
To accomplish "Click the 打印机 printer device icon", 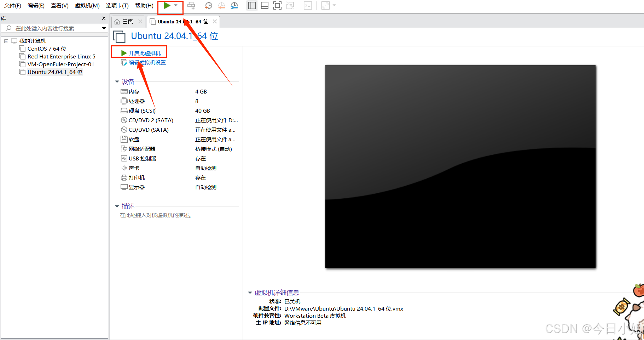I will click(124, 177).
